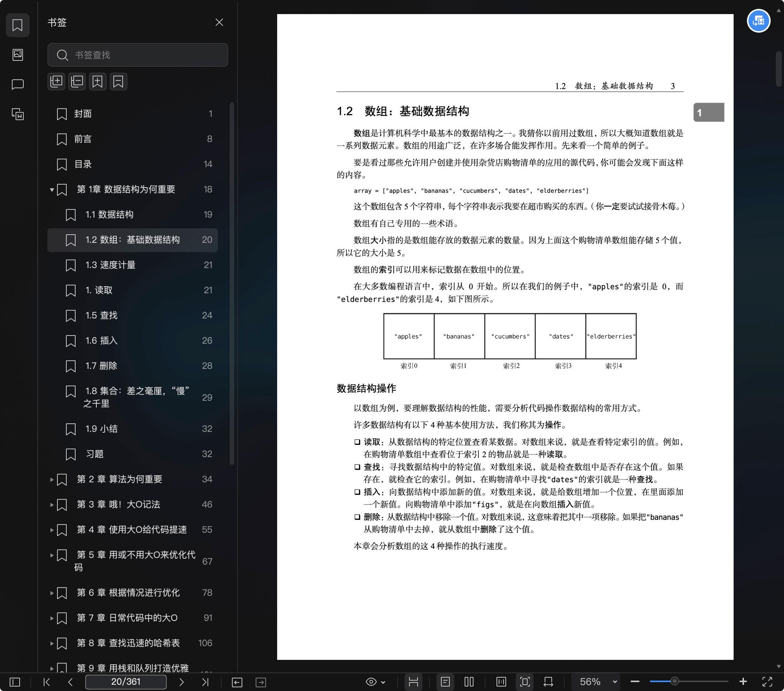Click the page number field 20/361
This screenshot has height=691, width=784.
click(x=126, y=682)
